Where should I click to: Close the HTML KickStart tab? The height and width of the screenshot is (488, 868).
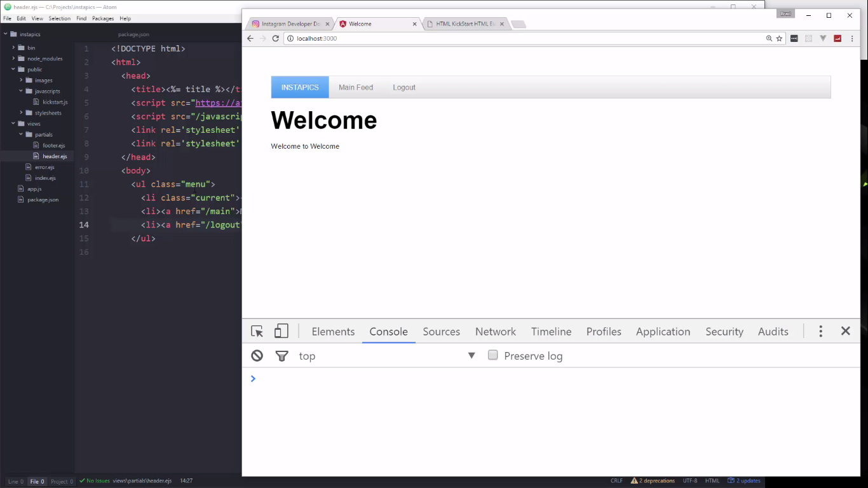click(501, 24)
